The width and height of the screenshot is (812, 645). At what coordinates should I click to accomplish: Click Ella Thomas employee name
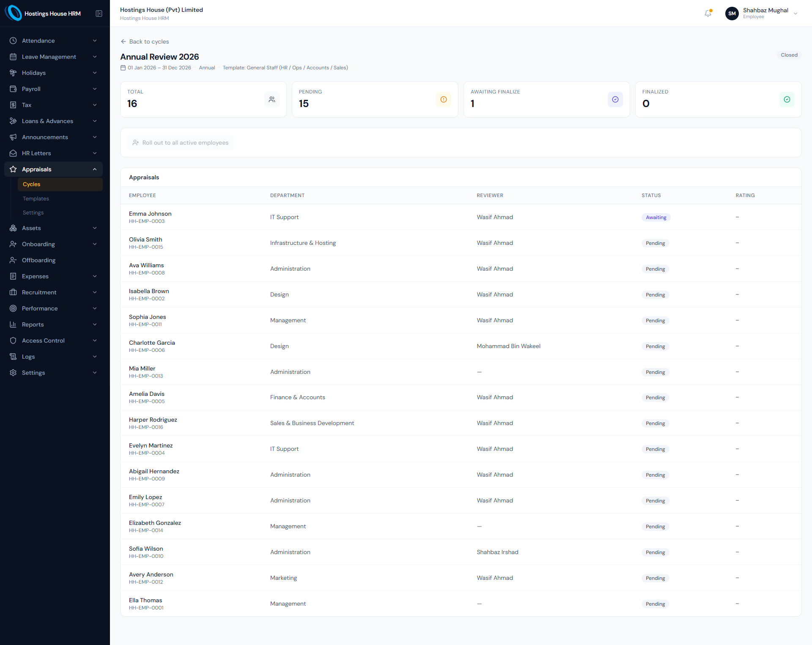pyautogui.click(x=145, y=600)
